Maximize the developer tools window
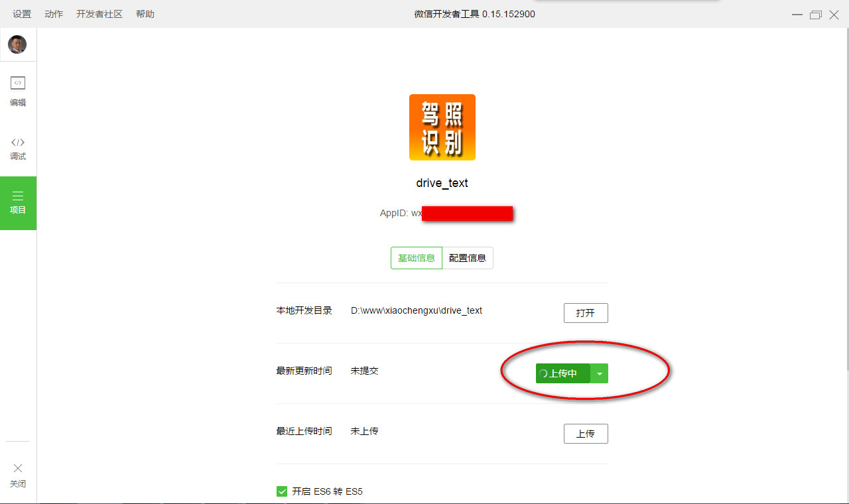 tap(816, 15)
